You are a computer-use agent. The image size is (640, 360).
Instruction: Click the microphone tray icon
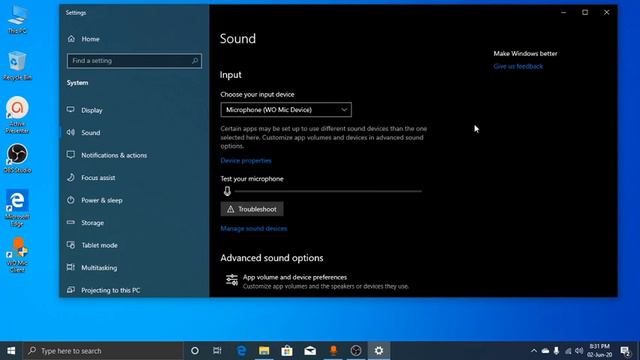(x=556, y=351)
